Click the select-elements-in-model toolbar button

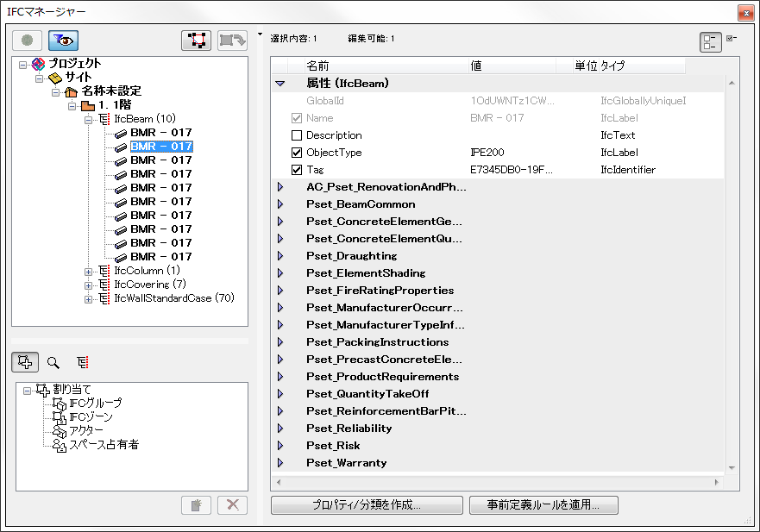(197, 41)
